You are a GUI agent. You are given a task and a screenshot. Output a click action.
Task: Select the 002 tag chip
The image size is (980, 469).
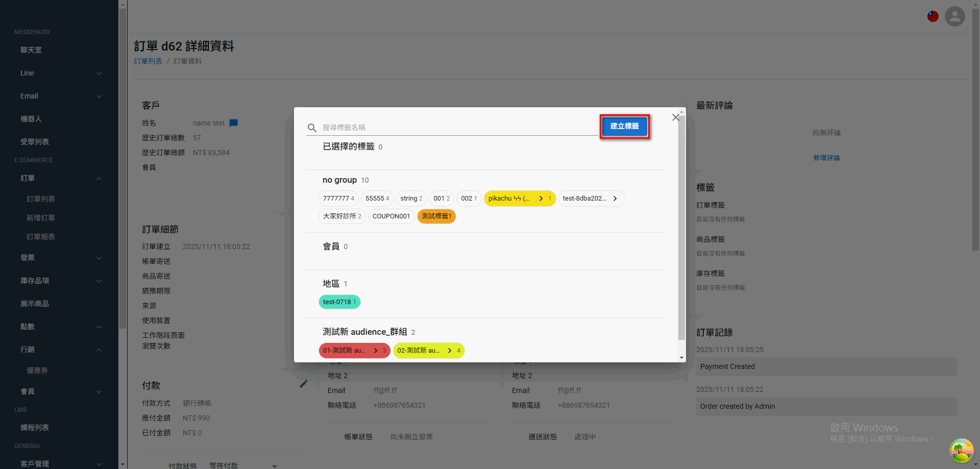[x=469, y=199]
